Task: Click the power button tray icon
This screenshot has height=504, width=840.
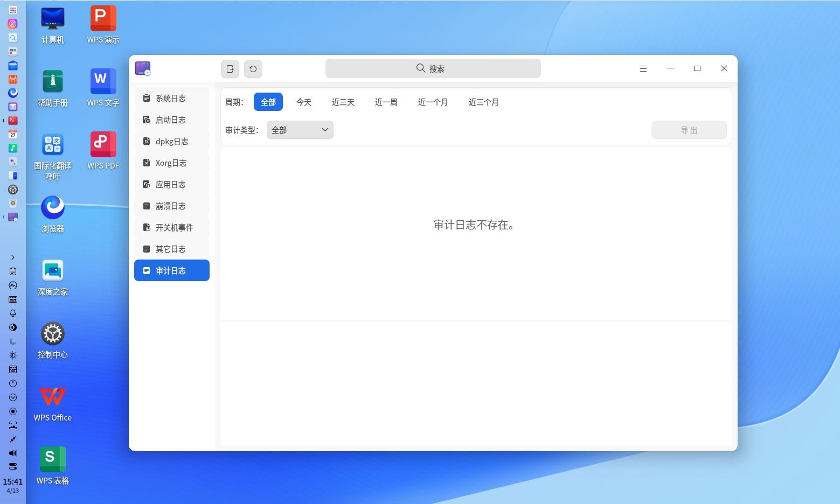Action: pyautogui.click(x=13, y=383)
